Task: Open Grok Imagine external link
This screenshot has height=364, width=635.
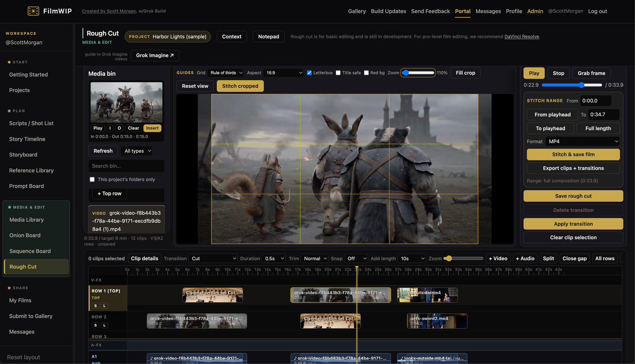Action: coord(155,55)
